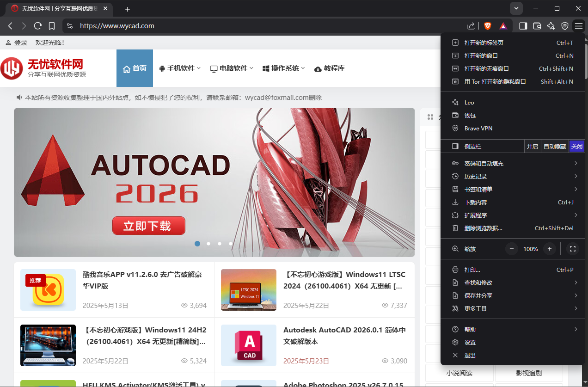Set sidebar to 开启 (on)

click(x=532, y=146)
